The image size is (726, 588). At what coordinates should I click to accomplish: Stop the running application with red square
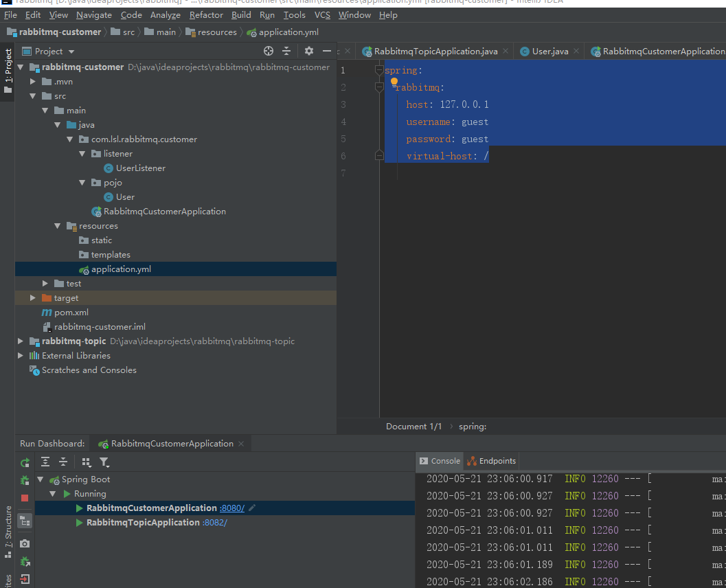pyautogui.click(x=25, y=498)
